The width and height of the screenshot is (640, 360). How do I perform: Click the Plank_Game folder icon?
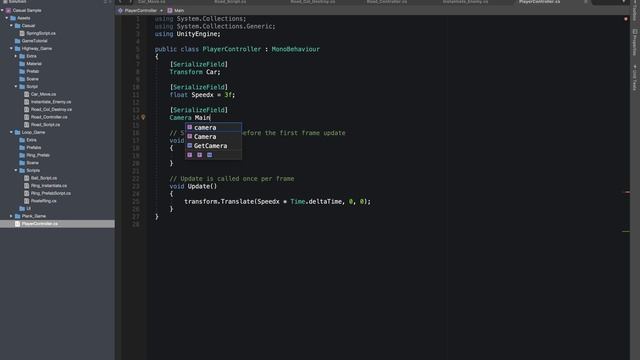[x=18, y=216]
